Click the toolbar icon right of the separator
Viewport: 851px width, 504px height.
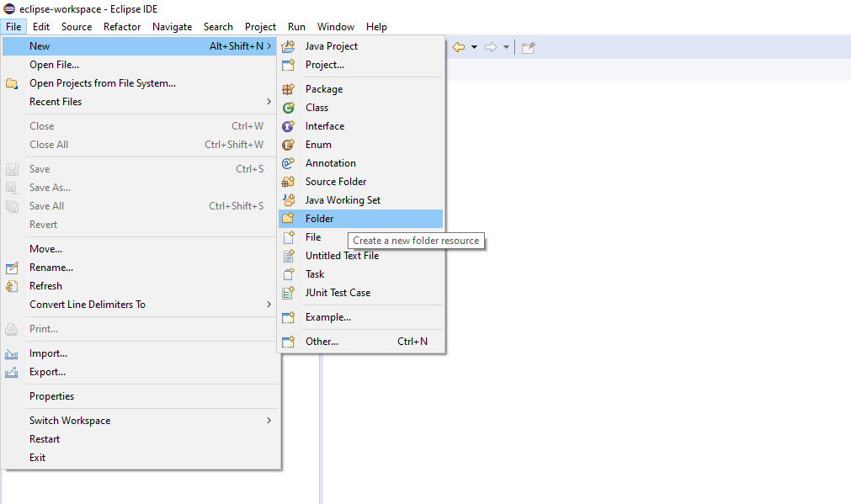click(528, 48)
